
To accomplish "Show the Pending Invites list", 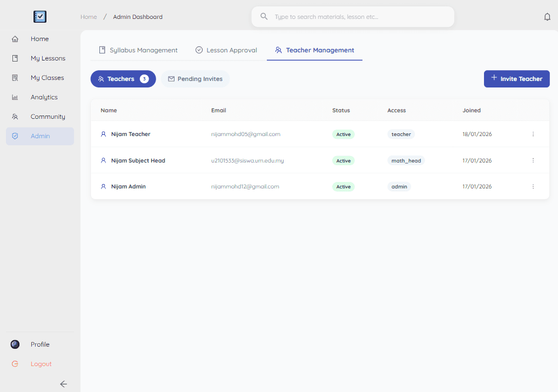I will point(195,79).
